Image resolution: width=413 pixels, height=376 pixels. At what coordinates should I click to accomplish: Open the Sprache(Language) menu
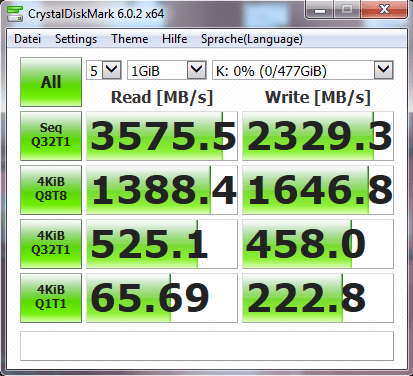coord(252,39)
